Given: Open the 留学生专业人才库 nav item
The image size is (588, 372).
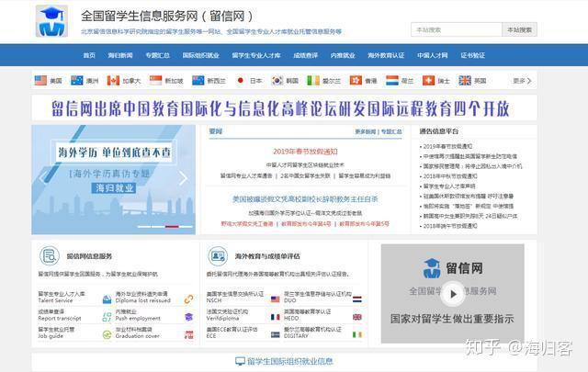Looking at the screenshot, I should point(256,55).
